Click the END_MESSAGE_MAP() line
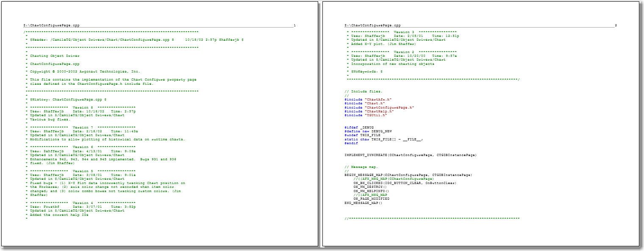This screenshot has width=644, height=251. click(364, 203)
